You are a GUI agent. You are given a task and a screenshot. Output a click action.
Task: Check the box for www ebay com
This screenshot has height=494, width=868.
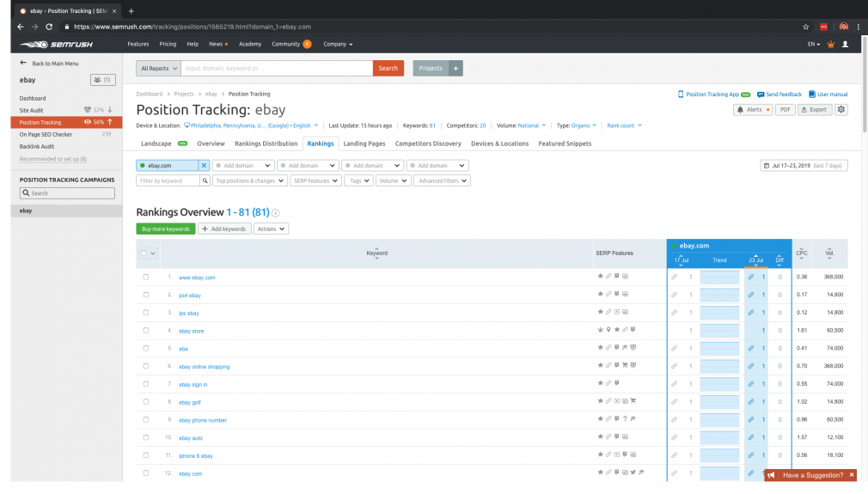pyautogui.click(x=146, y=277)
